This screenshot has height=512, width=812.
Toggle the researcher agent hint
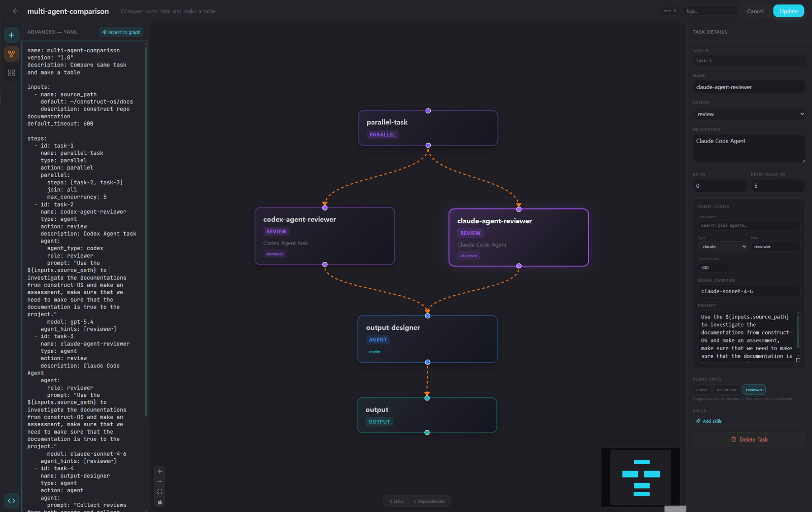[x=727, y=390]
